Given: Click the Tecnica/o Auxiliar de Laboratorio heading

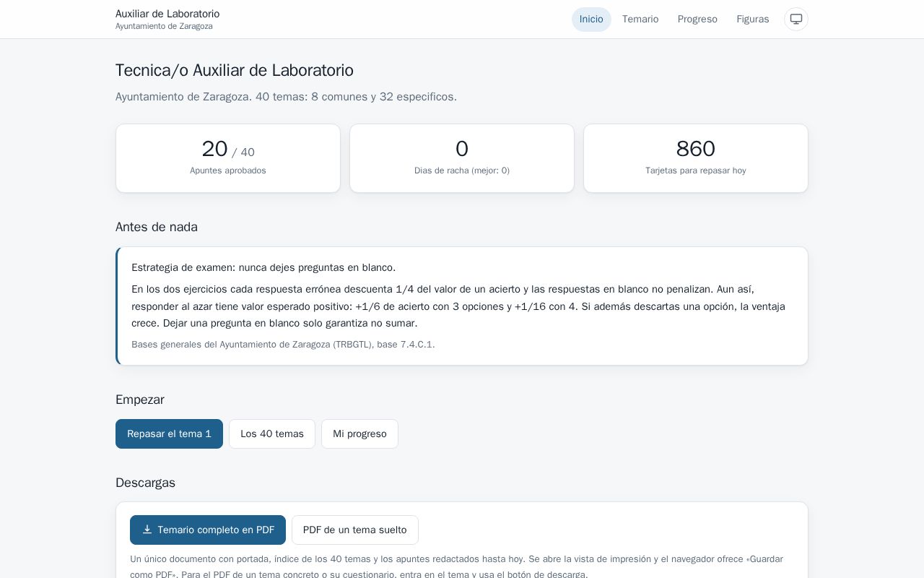Looking at the screenshot, I should 235,70.
